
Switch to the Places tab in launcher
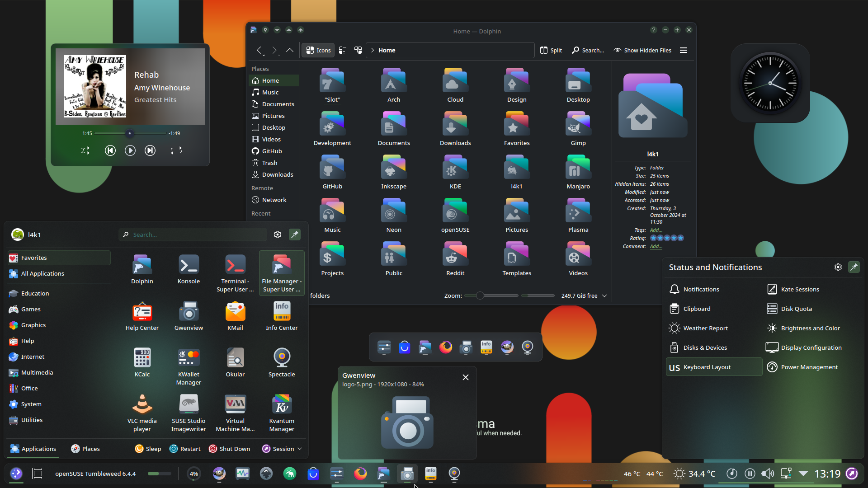tap(85, 449)
